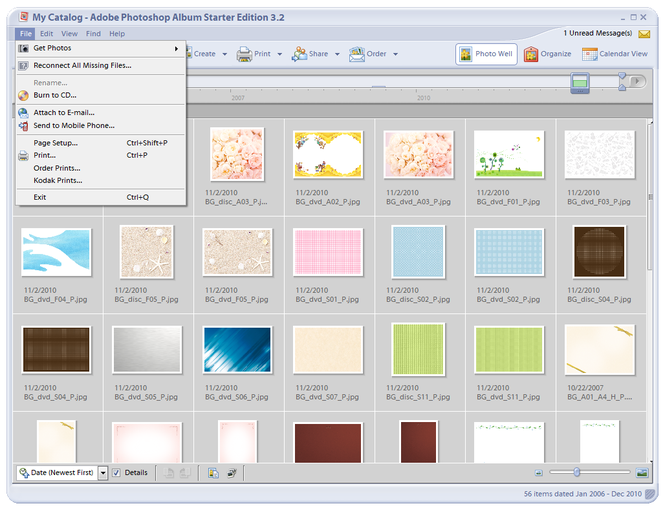Screen dimensions: 665x508
Task: Click the photo properties icon in bottom bar
Action: pos(213,473)
